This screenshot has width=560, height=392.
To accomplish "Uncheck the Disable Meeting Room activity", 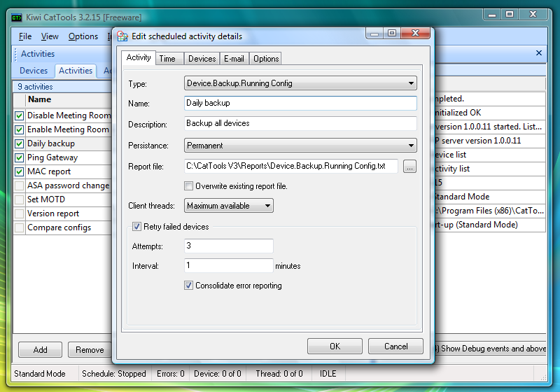I will click(x=20, y=115).
